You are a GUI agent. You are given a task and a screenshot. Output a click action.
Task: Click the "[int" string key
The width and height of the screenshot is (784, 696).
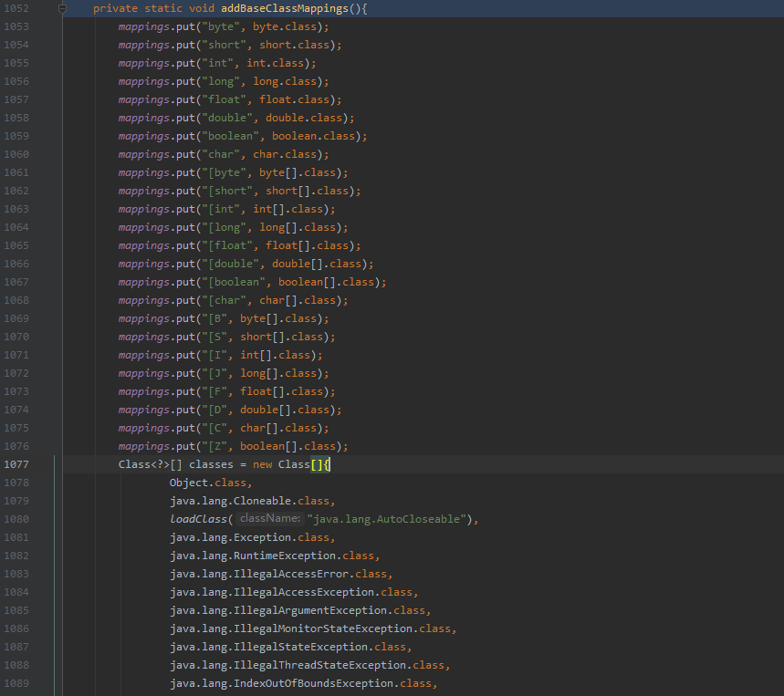pyautogui.click(x=221, y=210)
